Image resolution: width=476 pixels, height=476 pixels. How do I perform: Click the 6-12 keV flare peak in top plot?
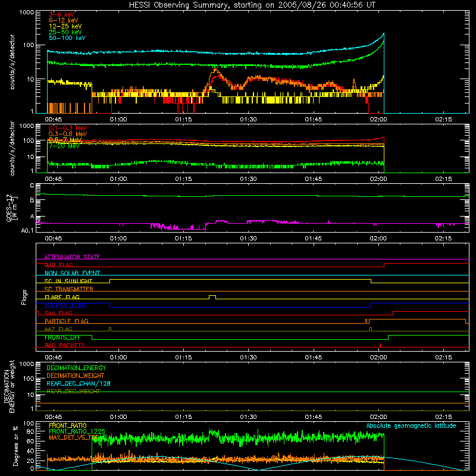click(215, 70)
